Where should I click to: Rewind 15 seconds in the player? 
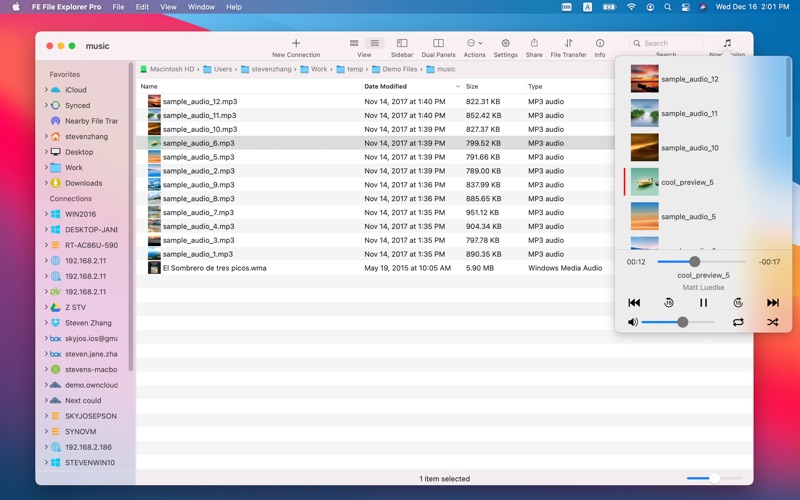point(669,303)
